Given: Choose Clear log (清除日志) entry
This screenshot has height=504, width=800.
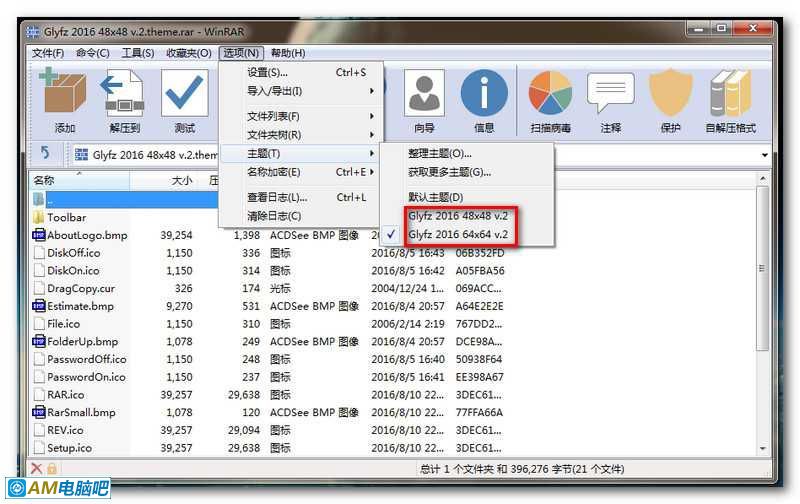Looking at the screenshot, I should tap(299, 216).
